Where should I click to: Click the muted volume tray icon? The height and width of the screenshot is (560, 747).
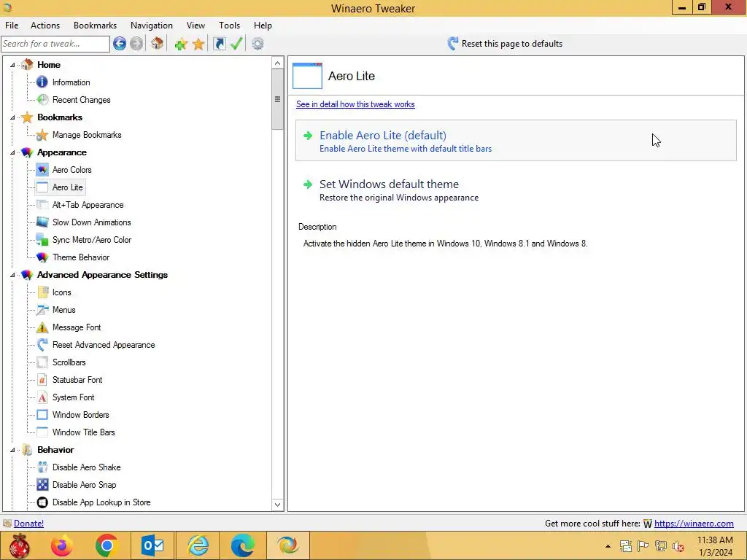678,546
